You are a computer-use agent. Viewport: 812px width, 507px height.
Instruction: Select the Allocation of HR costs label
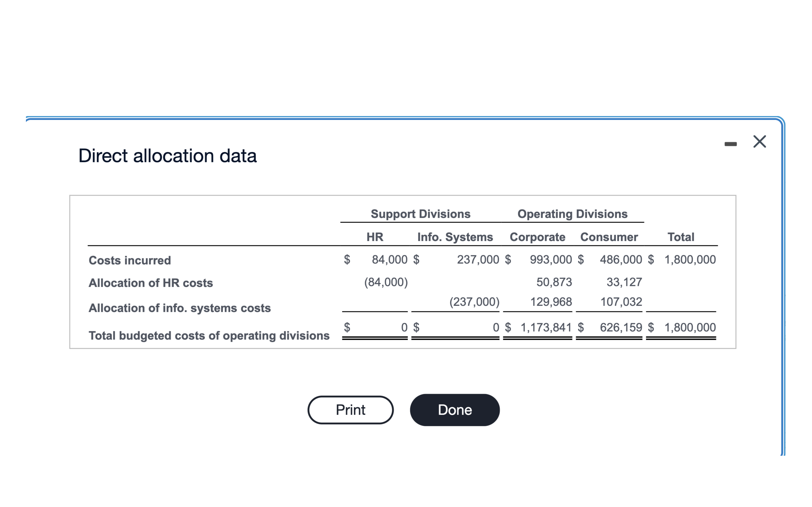[150, 283]
